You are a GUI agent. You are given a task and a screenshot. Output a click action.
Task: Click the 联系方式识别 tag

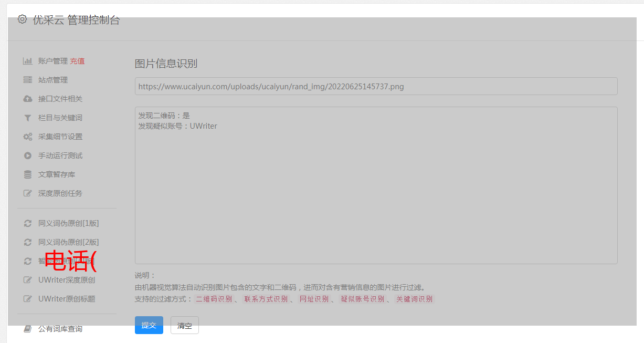click(266, 299)
